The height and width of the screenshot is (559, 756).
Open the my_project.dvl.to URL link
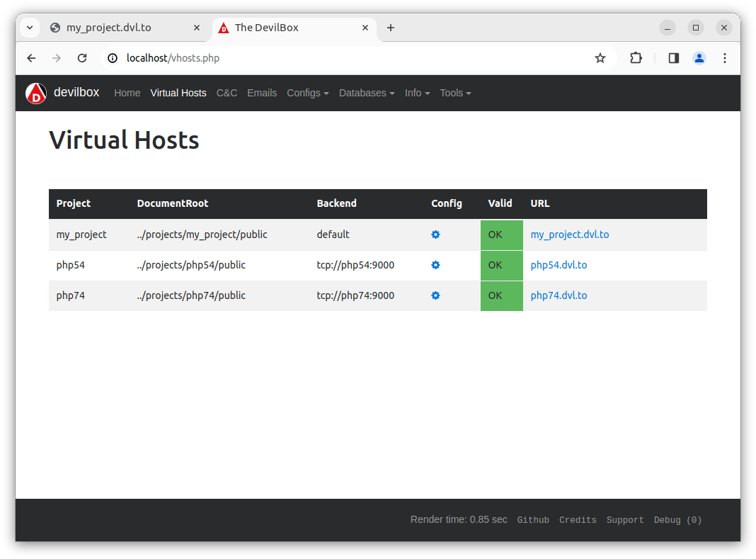[569, 235]
